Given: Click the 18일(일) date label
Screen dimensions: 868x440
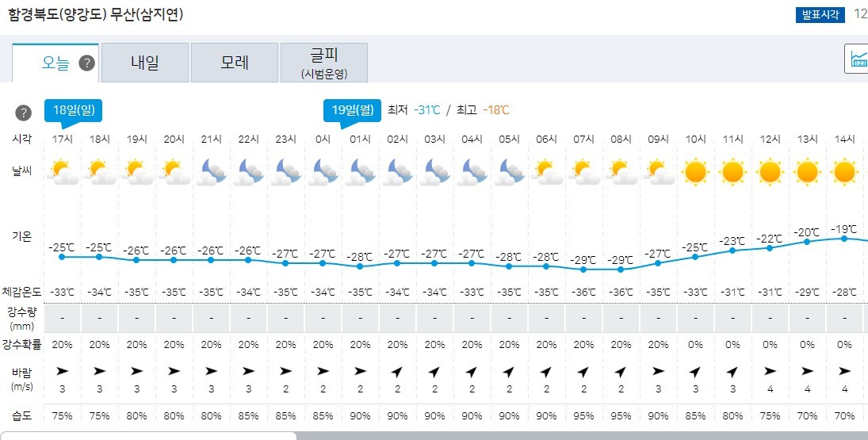Looking at the screenshot, I should (75, 110).
